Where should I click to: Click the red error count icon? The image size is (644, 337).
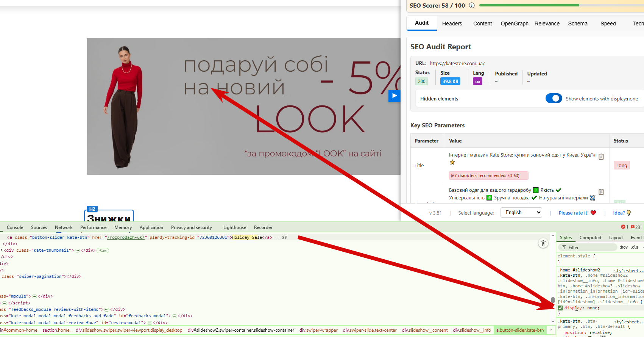pos(623,227)
